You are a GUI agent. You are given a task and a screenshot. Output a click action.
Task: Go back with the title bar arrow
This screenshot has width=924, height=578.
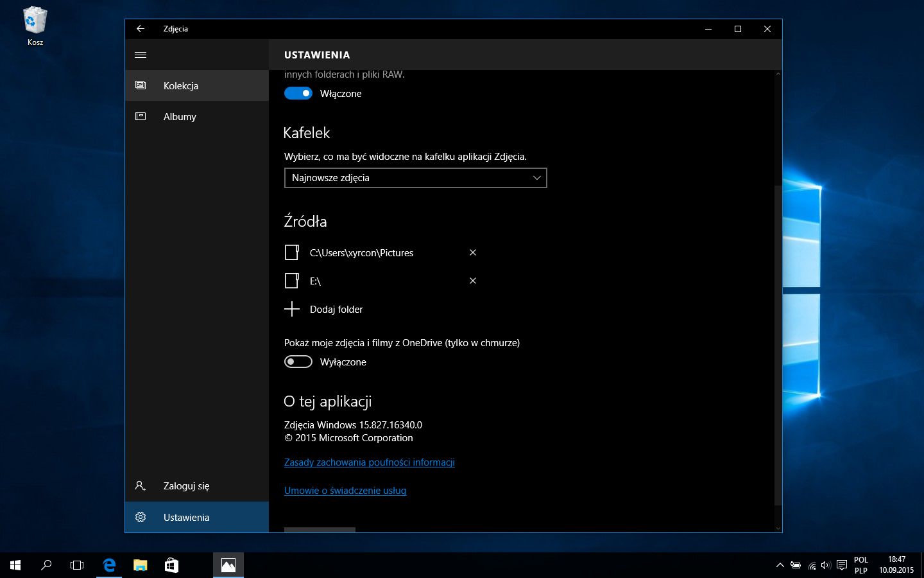(141, 29)
